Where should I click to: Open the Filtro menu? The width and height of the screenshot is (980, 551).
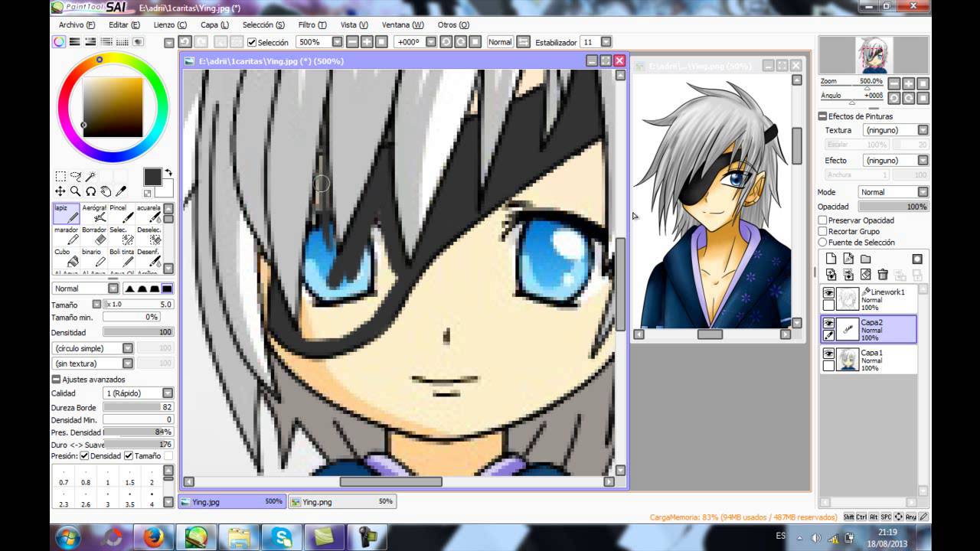[x=312, y=24]
